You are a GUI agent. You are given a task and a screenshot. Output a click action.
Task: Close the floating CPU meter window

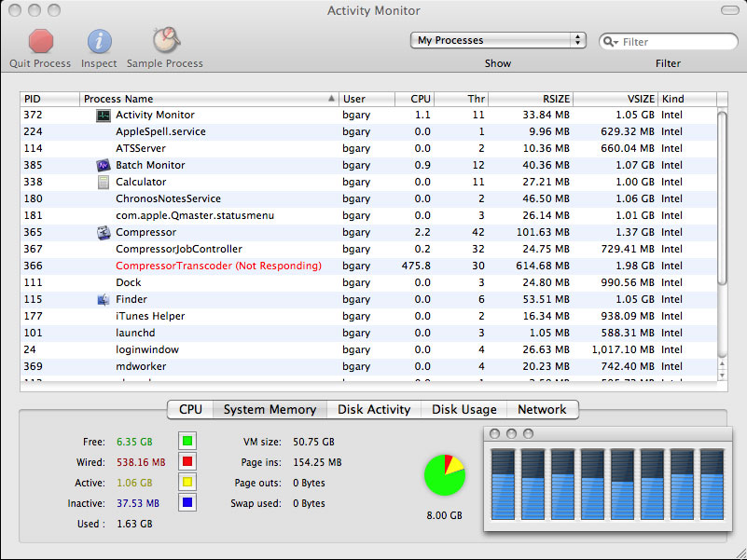coord(494,434)
